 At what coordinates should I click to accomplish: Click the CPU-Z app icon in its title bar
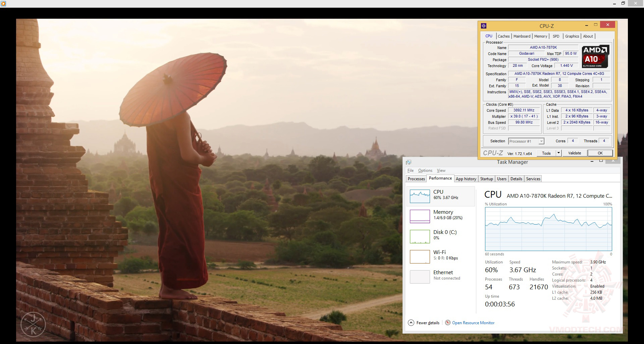coord(483,26)
